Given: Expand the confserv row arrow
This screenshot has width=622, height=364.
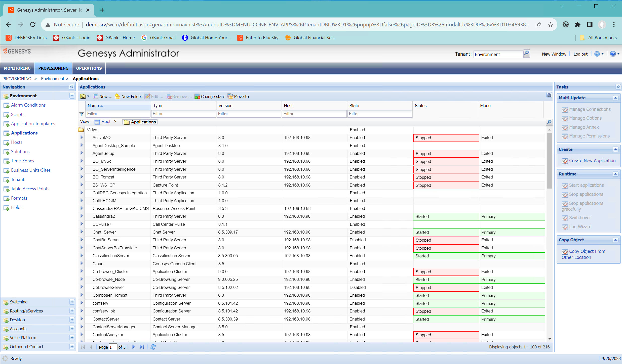Looking at the screenshot, I should coord(82,303).
